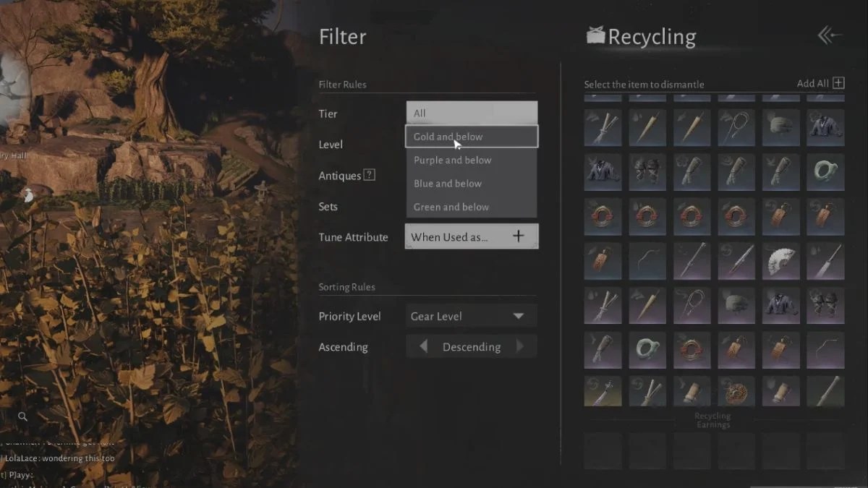The height and width of the screenshot is (488, 868).
Task: Choose Green and below tier option
Action: tap(472, 207)
